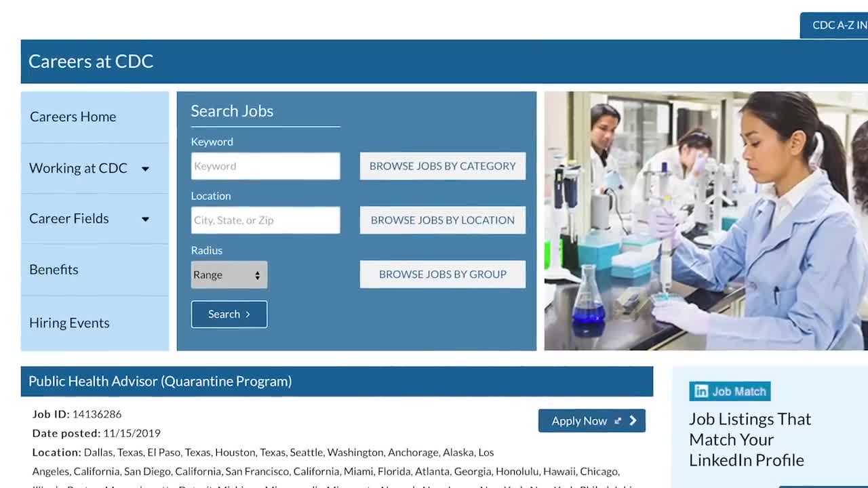Click the lab scientist banner image

pyautogui.click(x=706, y=221)
